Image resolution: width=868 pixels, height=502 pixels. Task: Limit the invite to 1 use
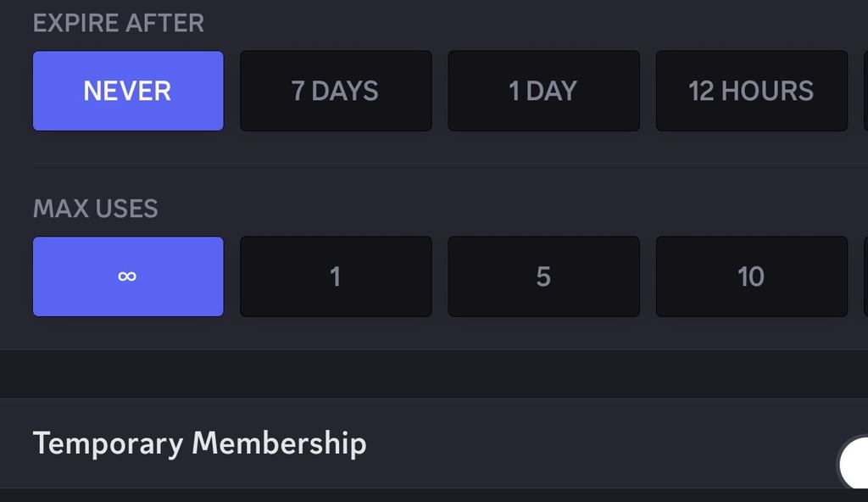(336, 276)
